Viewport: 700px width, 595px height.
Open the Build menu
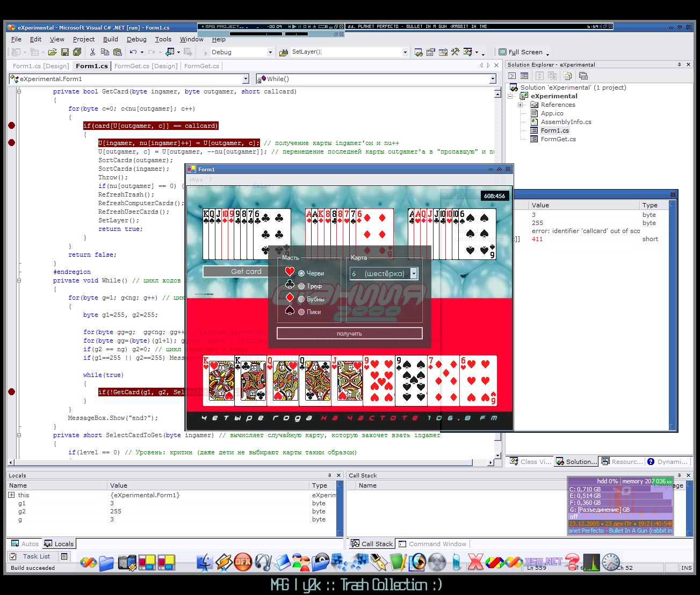(x=110, y=39)
